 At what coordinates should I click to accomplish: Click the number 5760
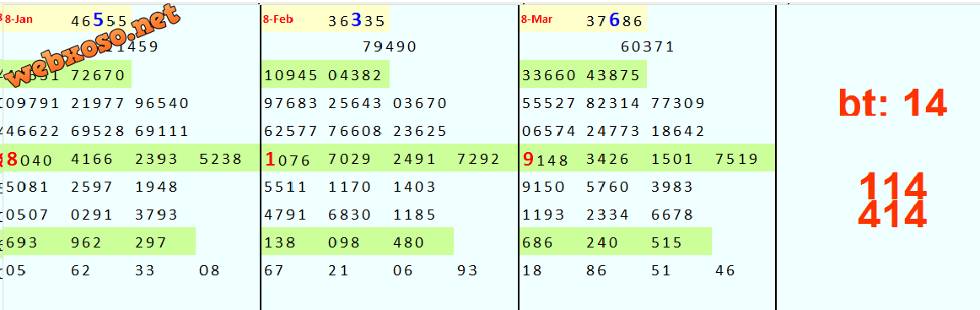click(607, 187)
